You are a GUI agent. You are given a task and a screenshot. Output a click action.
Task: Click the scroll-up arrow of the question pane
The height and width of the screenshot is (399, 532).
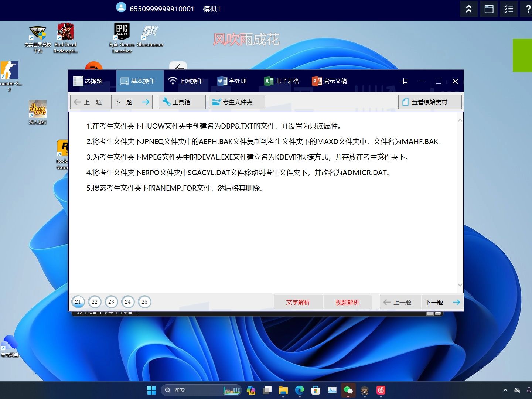click(x=460, y=120)
